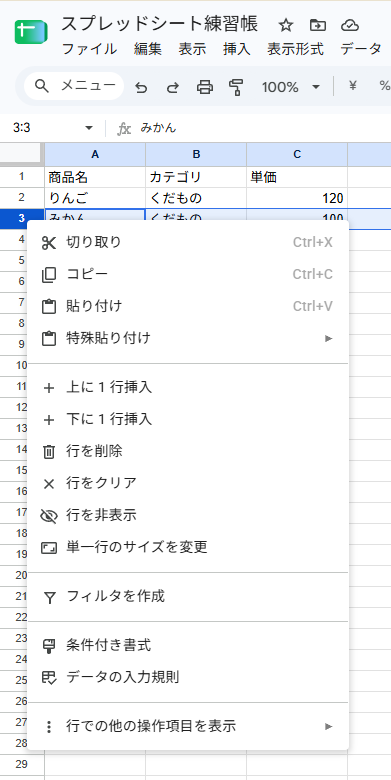Click cell 単価

297,177
